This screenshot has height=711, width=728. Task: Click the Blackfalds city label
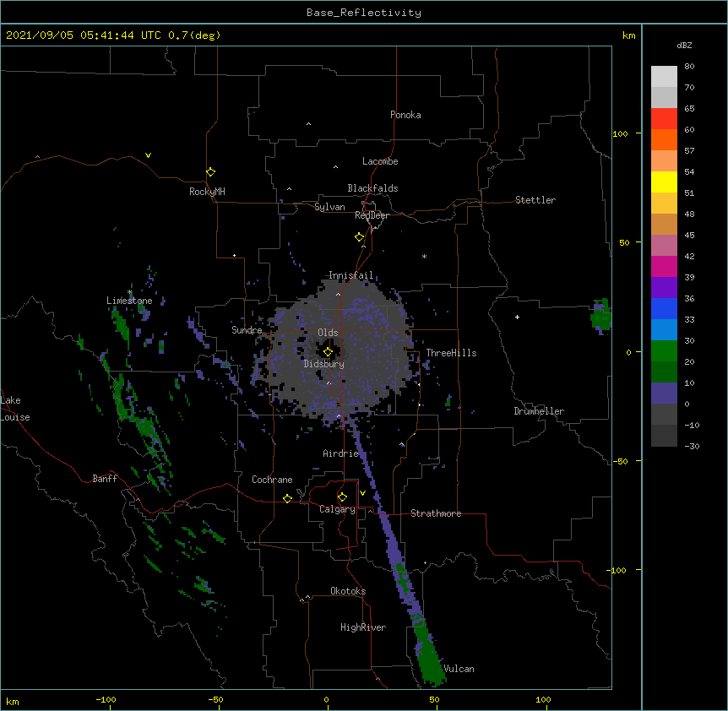pos(372,188)
